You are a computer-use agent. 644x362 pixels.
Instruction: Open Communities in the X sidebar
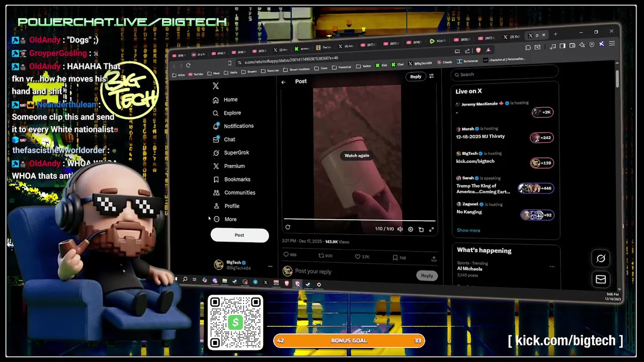point(234,193)
